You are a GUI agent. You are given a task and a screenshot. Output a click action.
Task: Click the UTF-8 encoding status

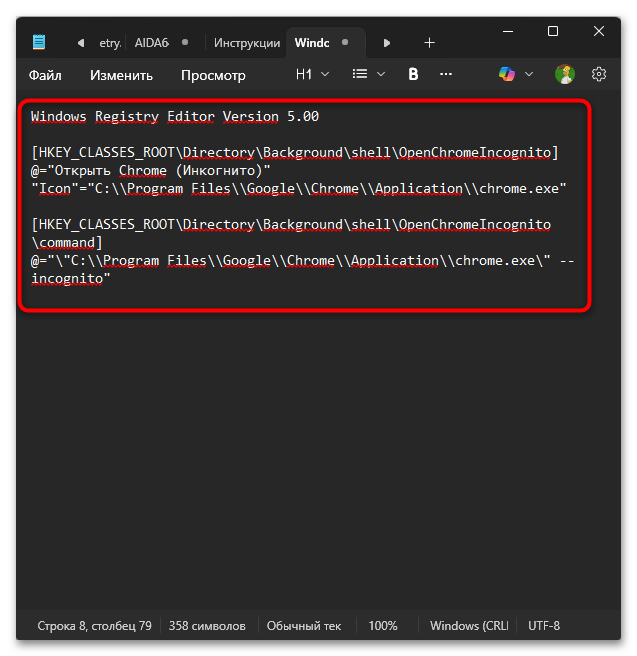click(544, 626)
